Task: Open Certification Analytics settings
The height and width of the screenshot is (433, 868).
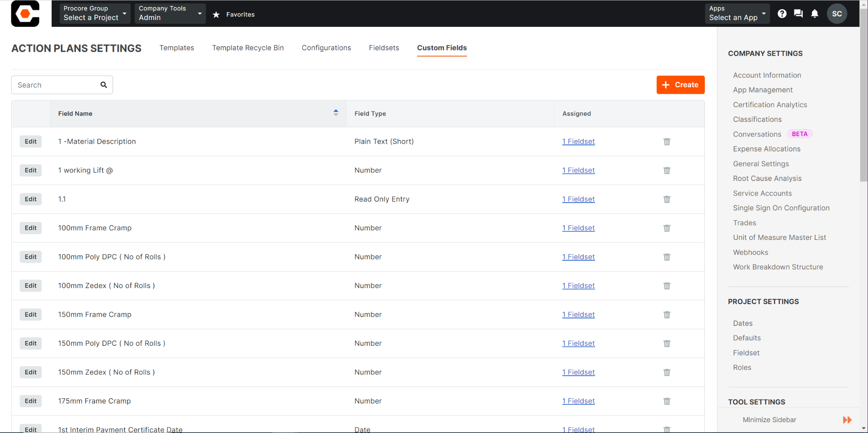Action: (x=770, y=105)
